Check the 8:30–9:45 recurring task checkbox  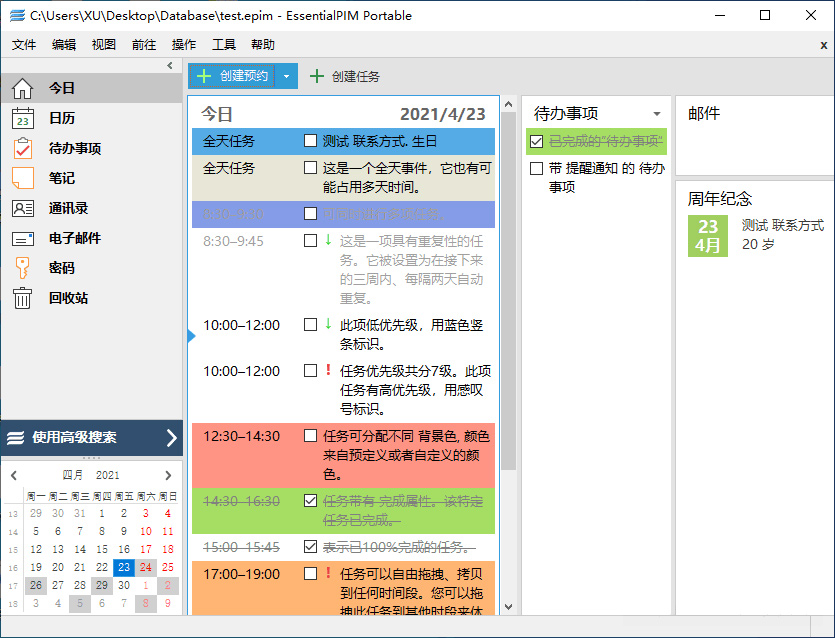310,241
